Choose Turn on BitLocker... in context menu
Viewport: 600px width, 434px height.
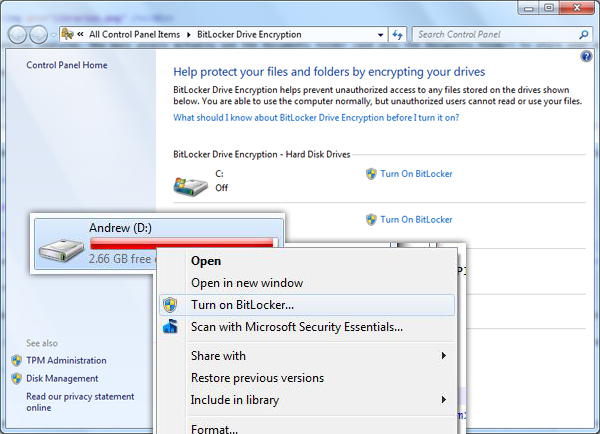307,305
